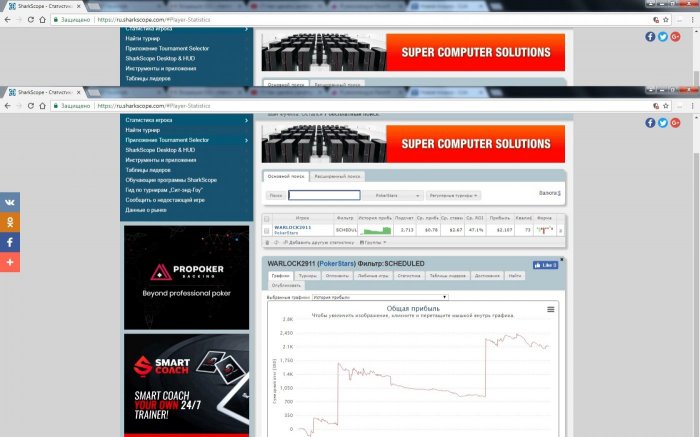Image resolution: width=700 pixels, height=437 pixels.
Task: Switch to the Основной поиск tab
Action: [x=286, y=176]
